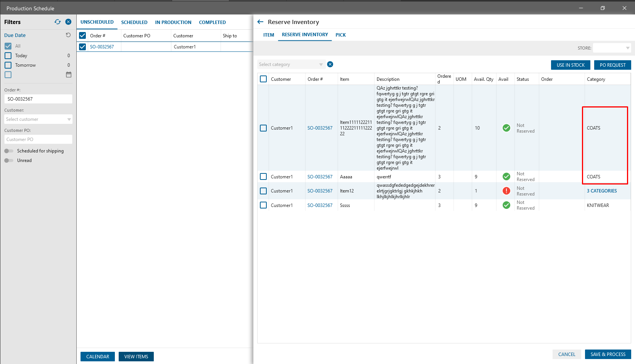Select the Customer1 cell in the orders list
This screenshot has height=364, width=635.
coord(185,47)
